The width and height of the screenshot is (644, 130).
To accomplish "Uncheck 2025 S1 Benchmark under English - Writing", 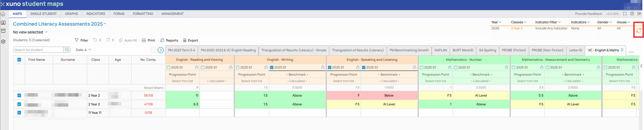I will [272, 68].
